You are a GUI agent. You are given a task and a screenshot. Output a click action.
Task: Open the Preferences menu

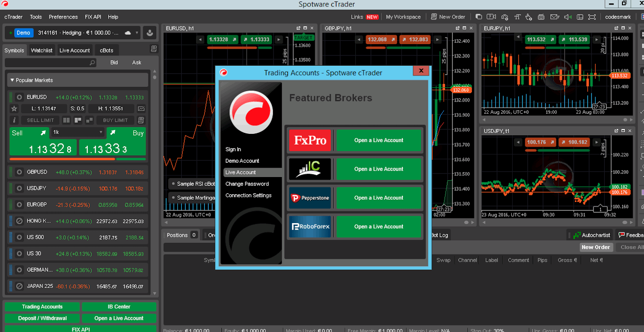coord(63,17)
